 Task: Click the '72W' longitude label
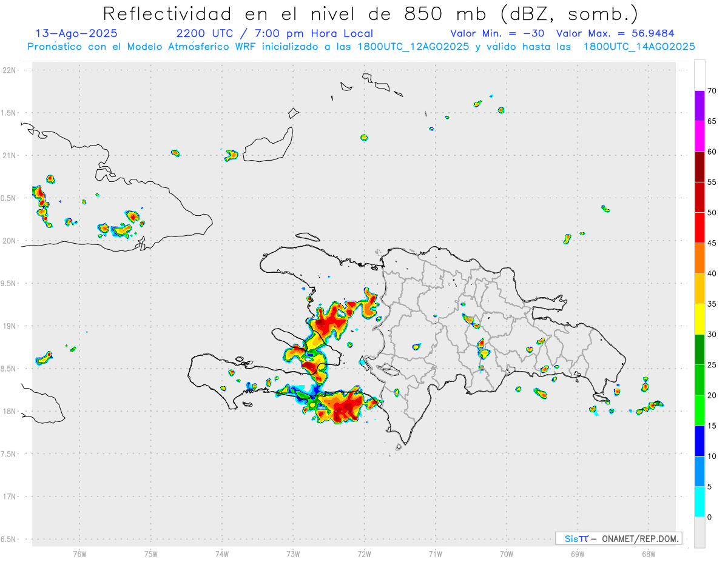tap(364, 554)
